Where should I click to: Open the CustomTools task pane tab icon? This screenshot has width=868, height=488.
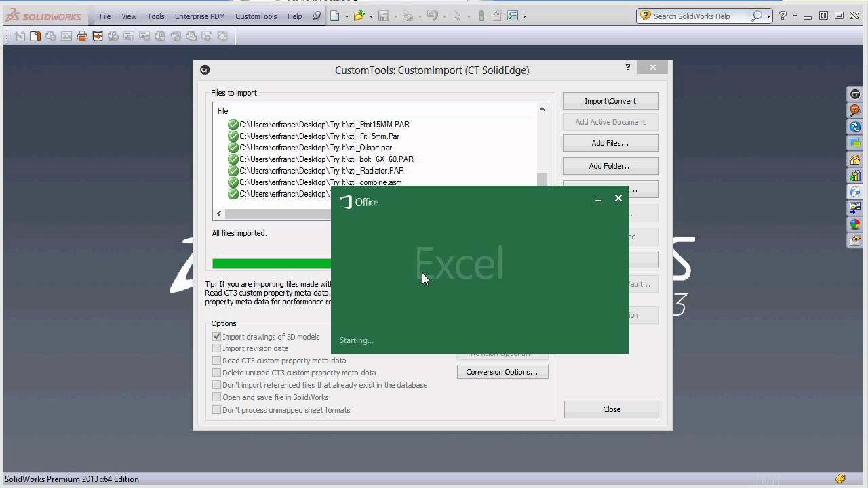pos(855,94)
